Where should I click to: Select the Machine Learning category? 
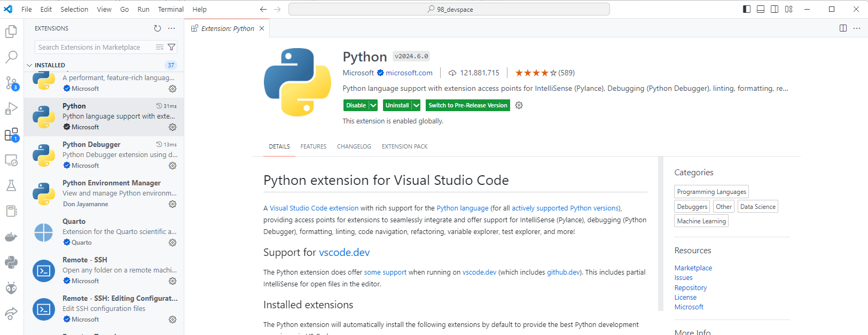click(701, 221)
